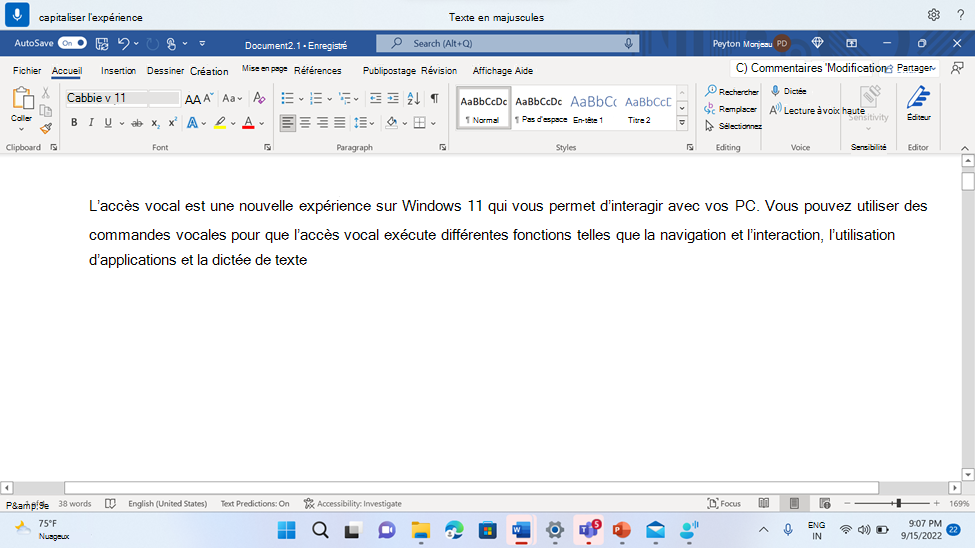975x548 pixels.
Task: Clear all formatting icon
Action: click(x=259, y=98)
